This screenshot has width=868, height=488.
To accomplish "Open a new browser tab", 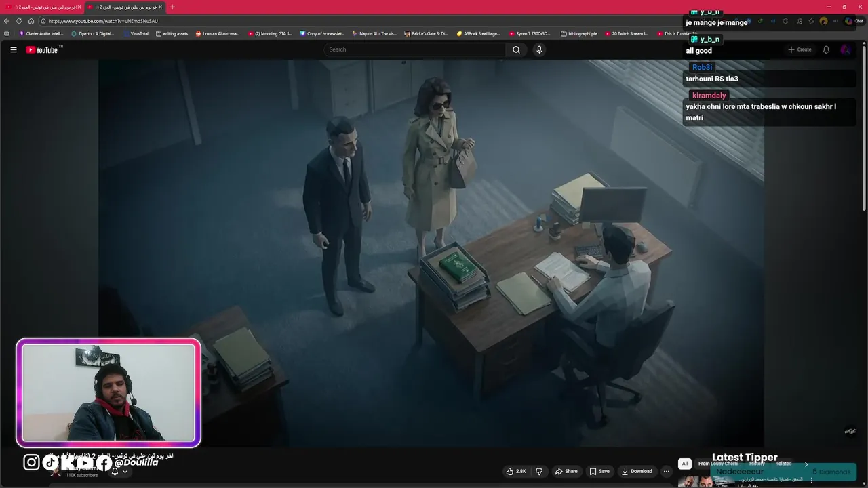I will pyautogui.click(x=172, y=7).
